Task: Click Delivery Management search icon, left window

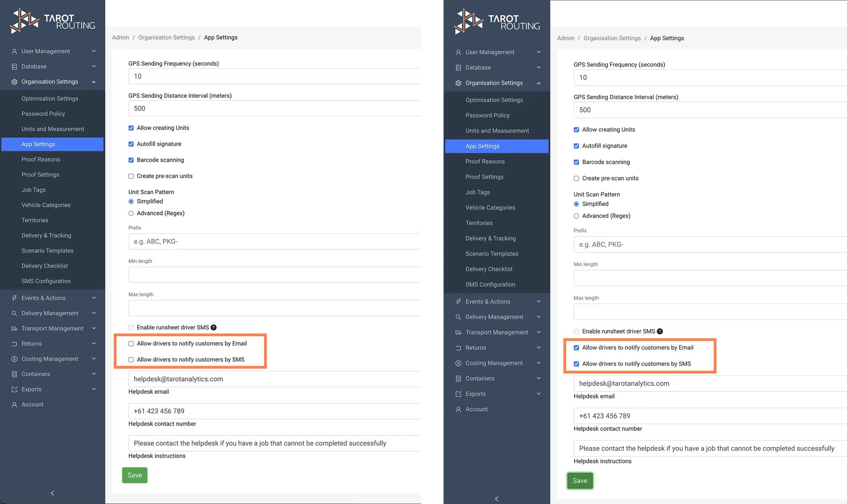Action: pyautogui.click(x=14, y=313)
